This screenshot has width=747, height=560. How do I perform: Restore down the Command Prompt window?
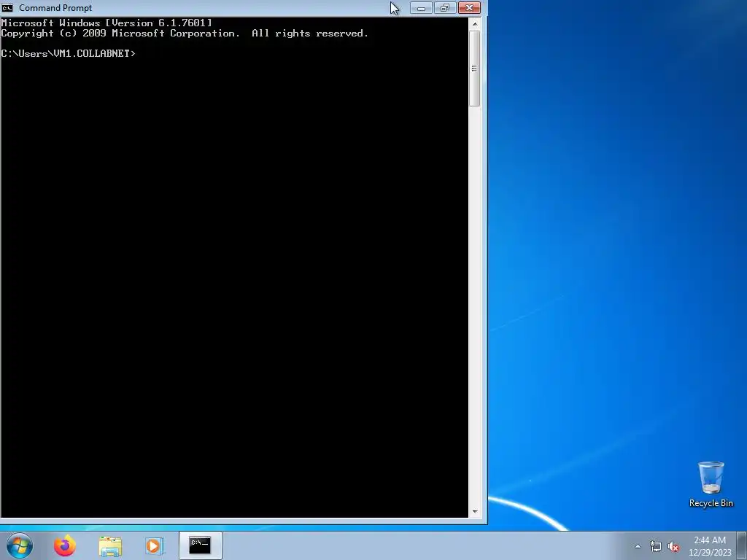(445, 7)
